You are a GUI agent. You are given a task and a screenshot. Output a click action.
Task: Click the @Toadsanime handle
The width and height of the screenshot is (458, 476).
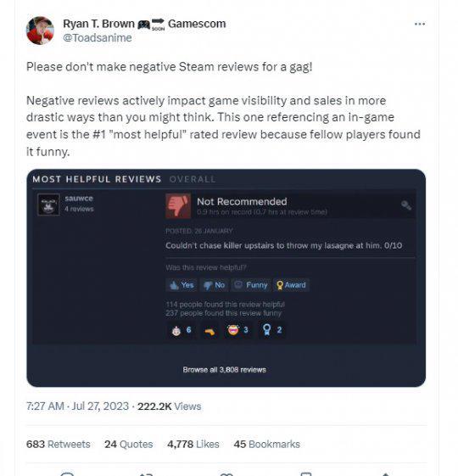[98, 37]
